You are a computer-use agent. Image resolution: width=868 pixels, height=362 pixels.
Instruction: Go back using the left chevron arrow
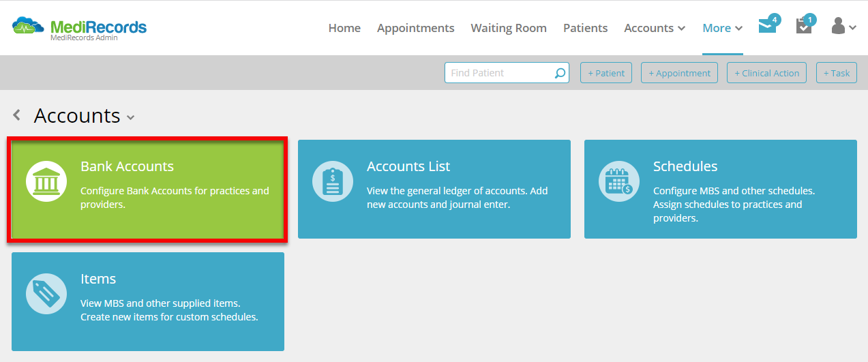(17, 115)
